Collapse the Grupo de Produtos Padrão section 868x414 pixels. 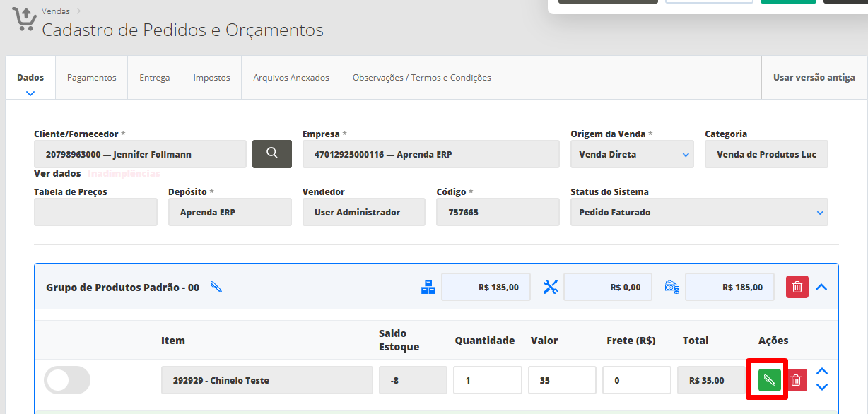pyautogui.click(x=821, y=287)
